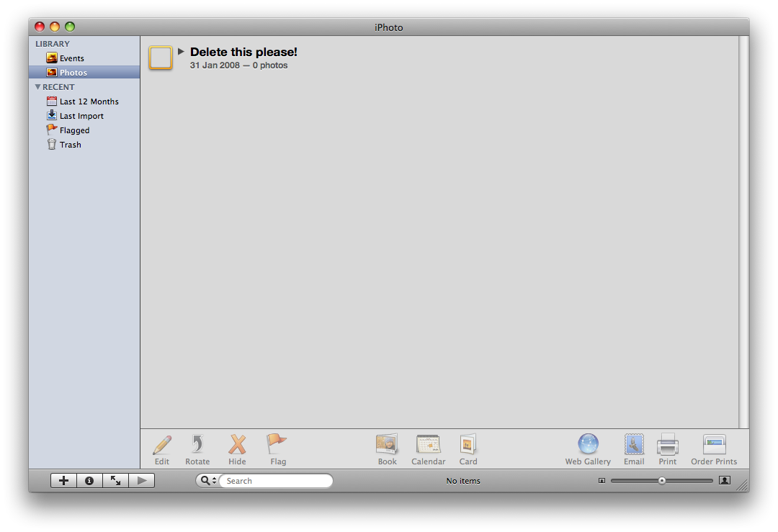This screenshot has width=778, height=532.
Task: Expand the 'Delete this please!' event triangle
Action: point(181,51)
